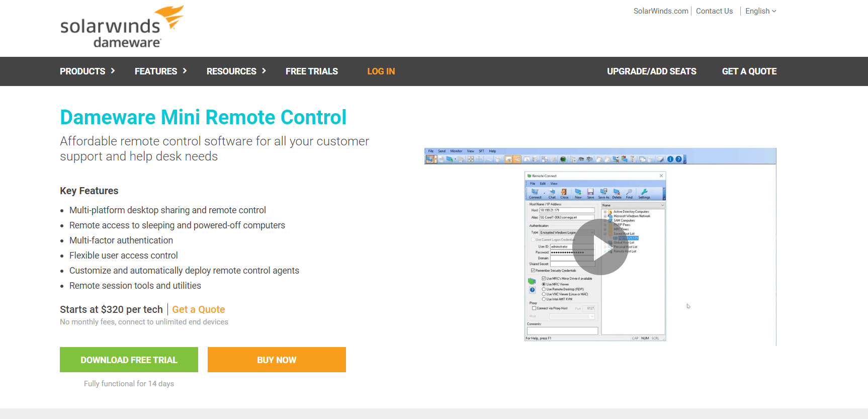The height and width of the screenshot is (419, 868).
Task: Click 'Remote access to sleeping and powered-off computers'
Action: tap(177, 225)
